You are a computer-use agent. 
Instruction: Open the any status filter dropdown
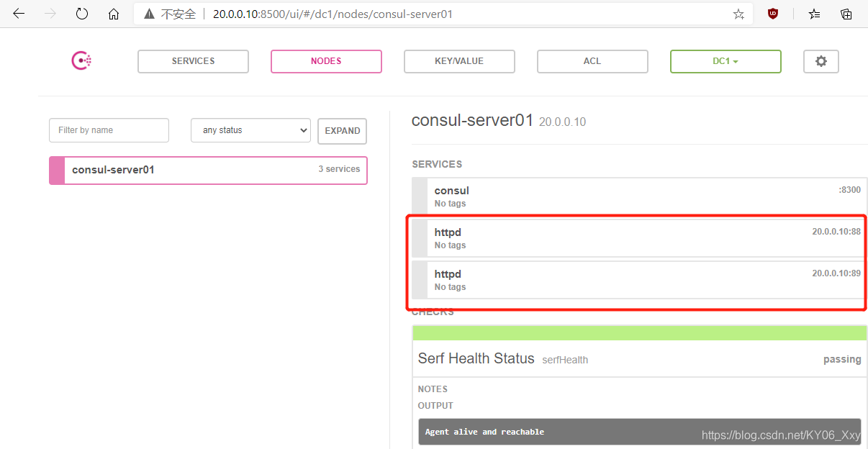click(x=250, y=130)
